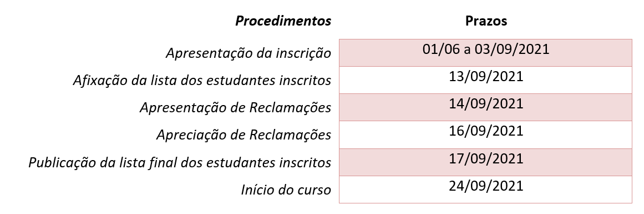This screenshot has width=644, height=214.
Task: Select the Apresentação da inscrição row label
Action: click(x=249, y=53)
